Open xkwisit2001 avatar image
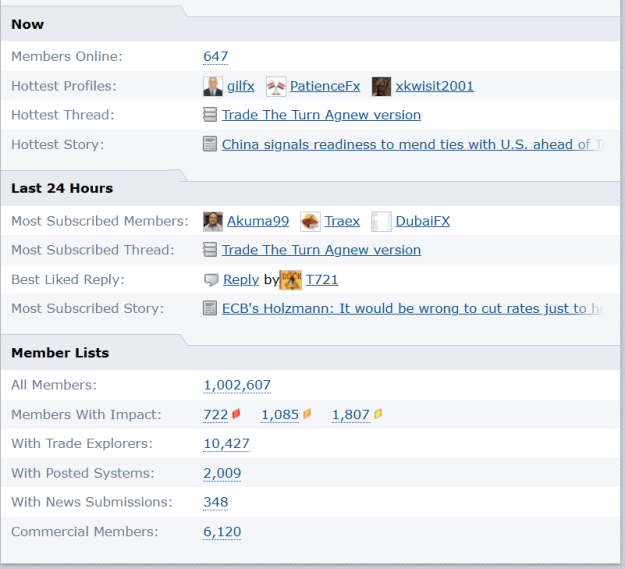Viewport: 625px width, 569px height. click(x=381, y=86)
